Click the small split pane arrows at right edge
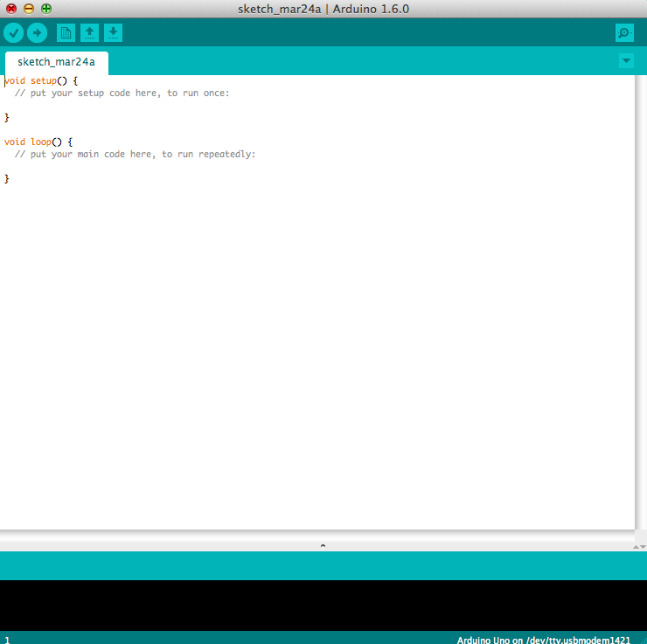 click(x=640, y=547)
